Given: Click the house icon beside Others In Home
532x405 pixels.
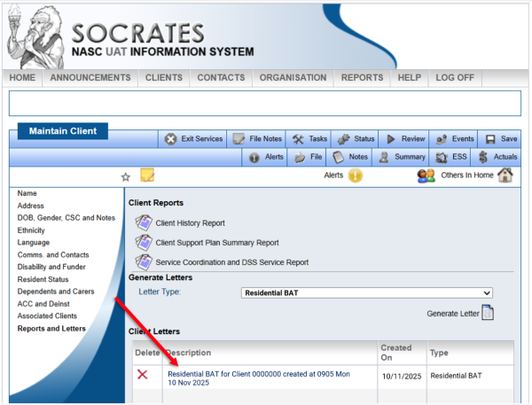Looking at the screenshot, I should [x=505, y=175].
